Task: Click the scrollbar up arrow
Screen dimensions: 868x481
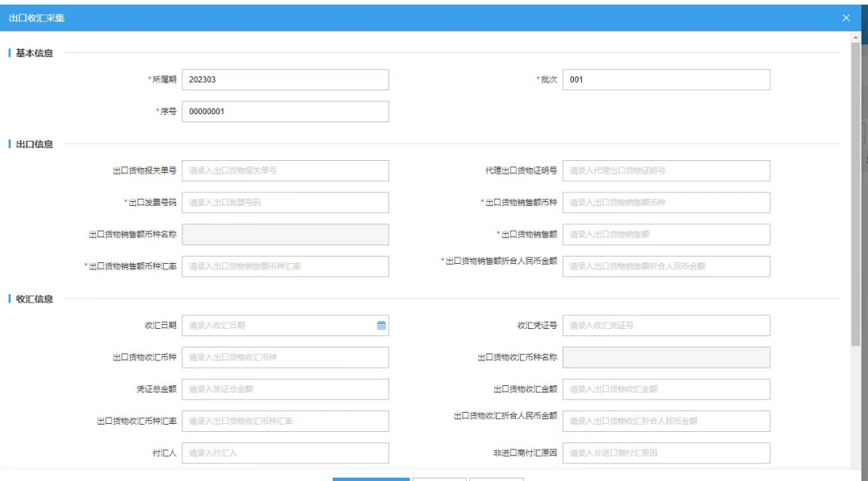Action: click(855, 37)
